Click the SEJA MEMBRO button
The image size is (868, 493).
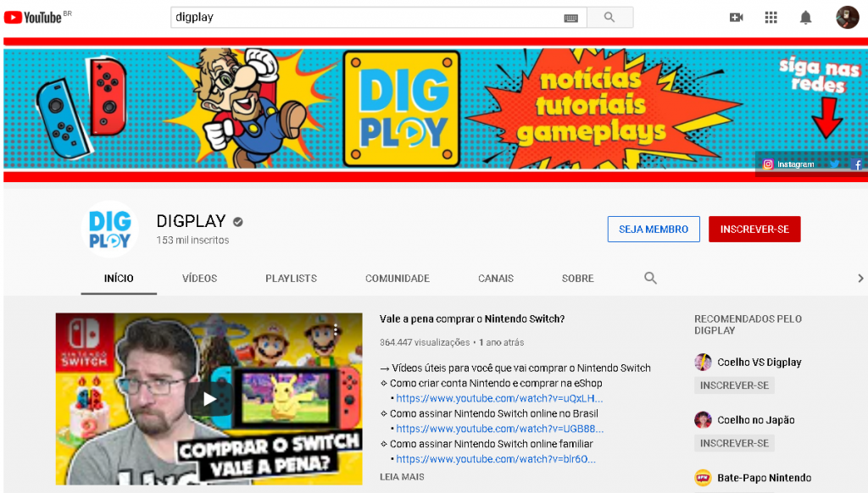coord(653,230)
